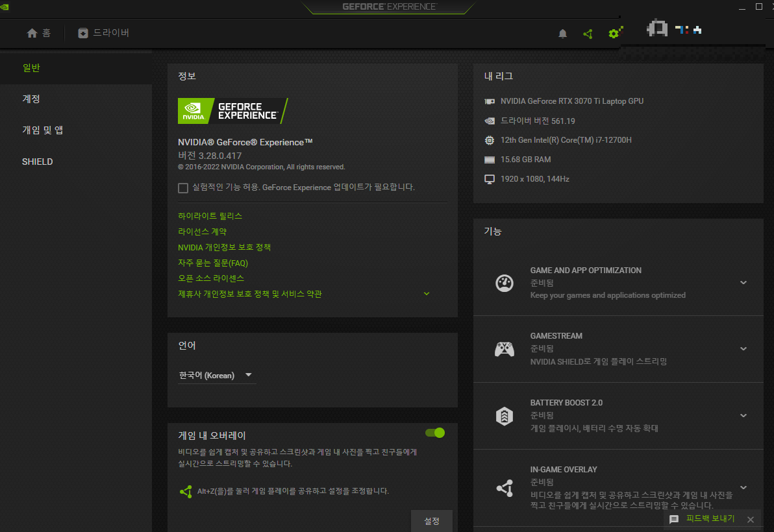This screenshot has height=532, width=774.
Task: Click the GAMESTREAM controller icon
Action: 504,349
